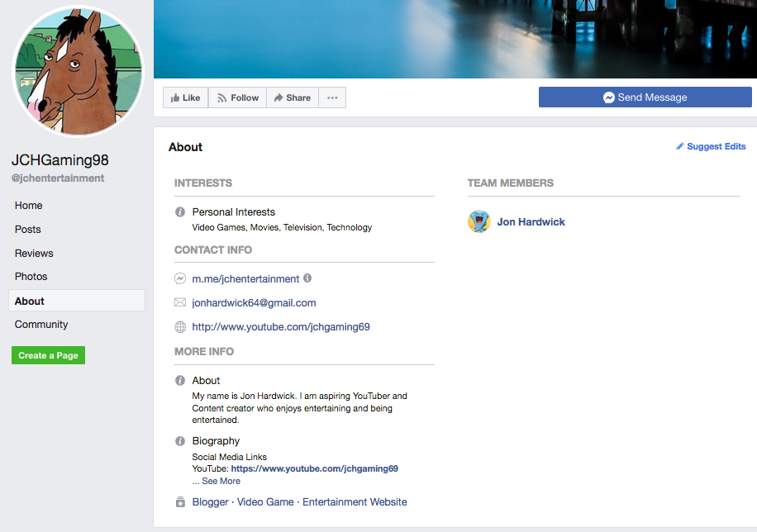Click the info icon beside Personal Interests
757x532 pixels.
180,212
